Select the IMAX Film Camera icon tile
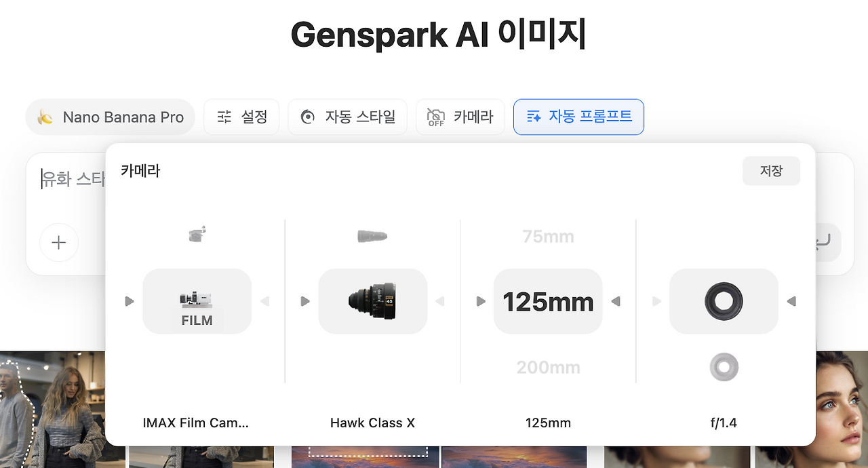Image resolution: width=868 pixels, height=468 pixels. pos(197,301)
